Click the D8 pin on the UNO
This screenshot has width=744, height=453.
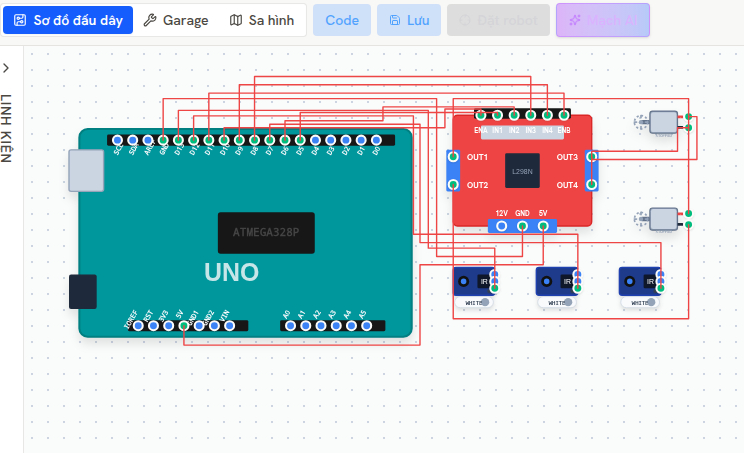tap(254, 140)
